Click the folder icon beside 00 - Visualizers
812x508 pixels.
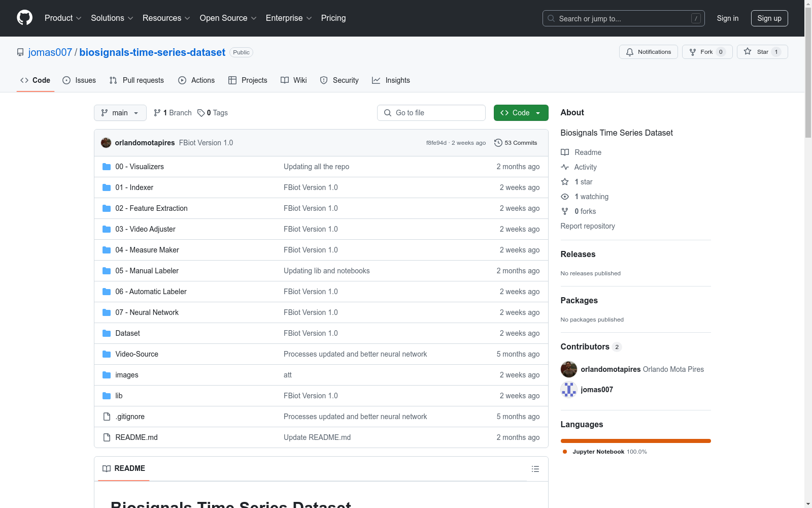(x=107, y=167)
